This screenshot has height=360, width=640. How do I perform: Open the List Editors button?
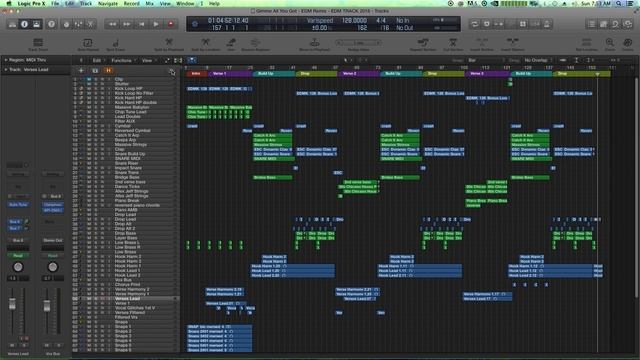coord(591,24)
